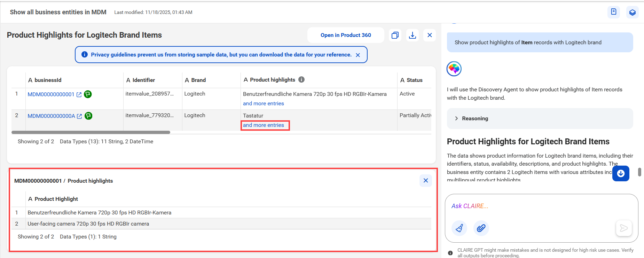Viewport: 644px width, 258px height.
Task: Click into the Ask CLAIRE input field
Action: 541,206
